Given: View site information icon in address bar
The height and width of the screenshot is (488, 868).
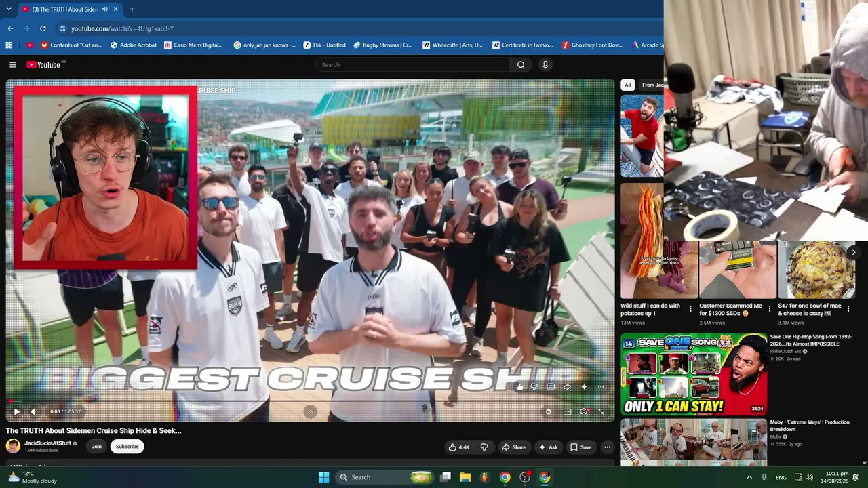Looking at the screenshot, I should point(62,28).
